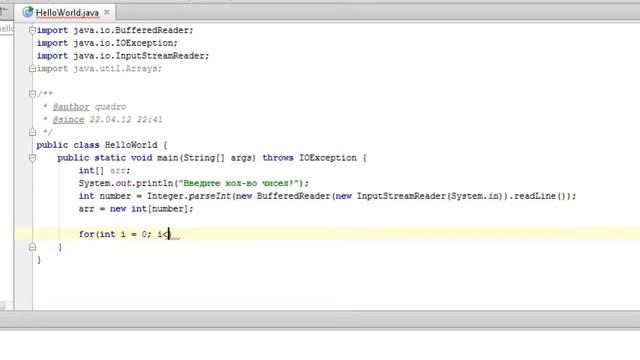640x360 pixels.
Task: Click the 'int[] arr;' declaration
Action: coord(104,171)
